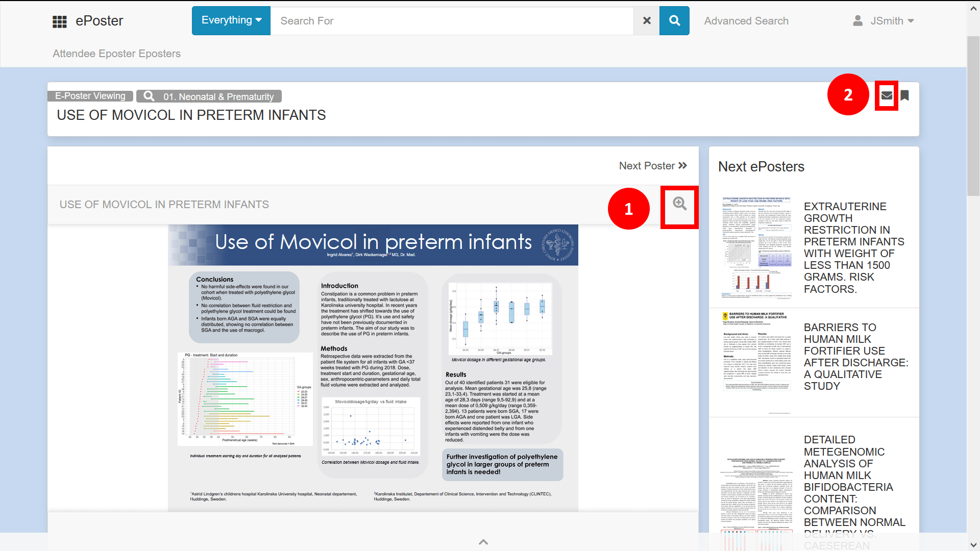980x551 pixels.
Task: Go to Next Poster
Action: tap(653, 166)
